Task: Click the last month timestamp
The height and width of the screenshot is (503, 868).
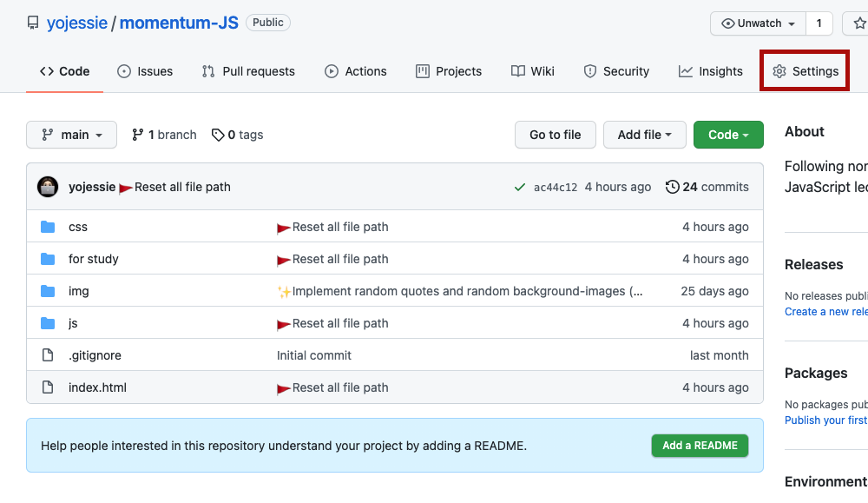Action: pos(719,355)
